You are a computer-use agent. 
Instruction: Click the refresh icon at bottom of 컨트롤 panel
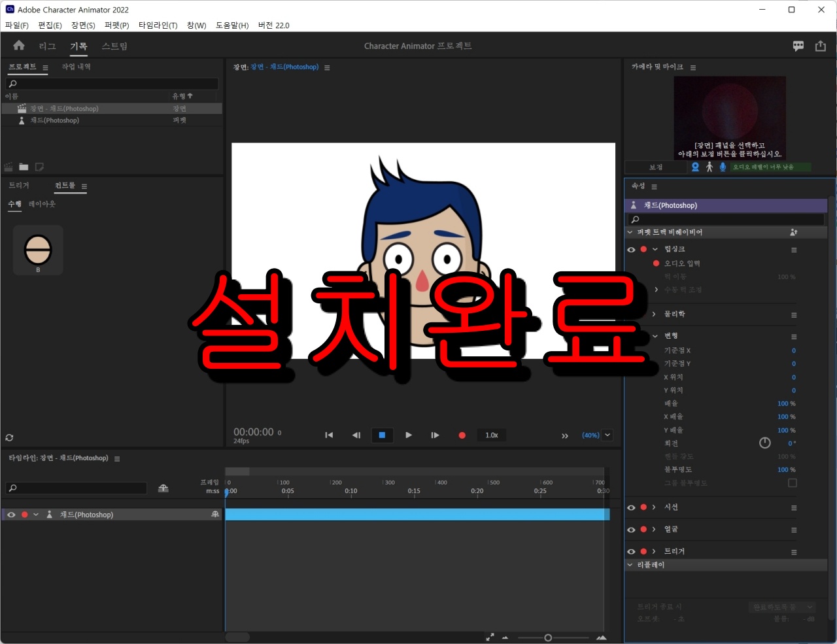tap(9, 437)
